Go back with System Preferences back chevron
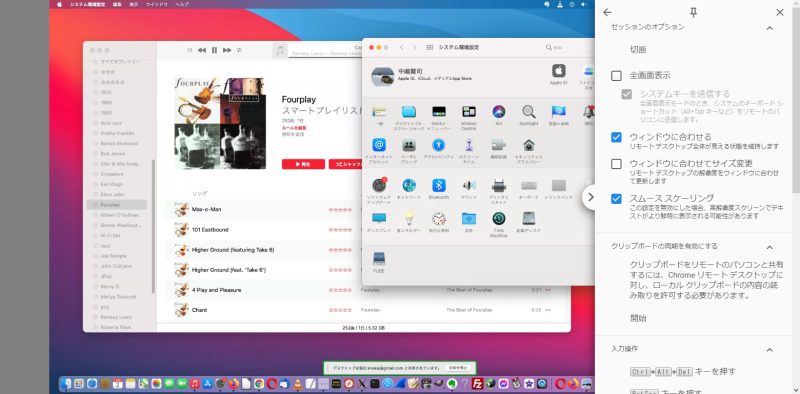This screenshot has width=800, height=394. [x=401, y=47]
